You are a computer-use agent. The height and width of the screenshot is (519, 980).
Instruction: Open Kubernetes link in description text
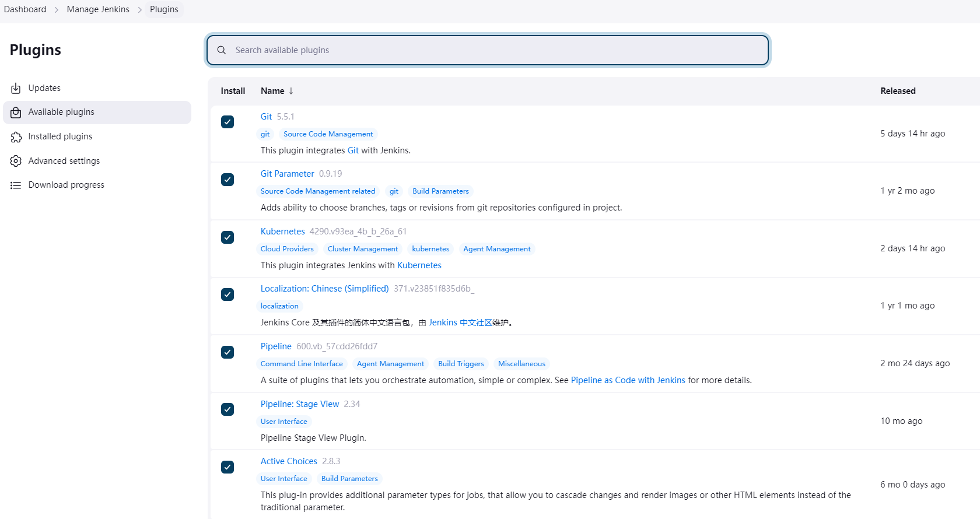[419, 265]
